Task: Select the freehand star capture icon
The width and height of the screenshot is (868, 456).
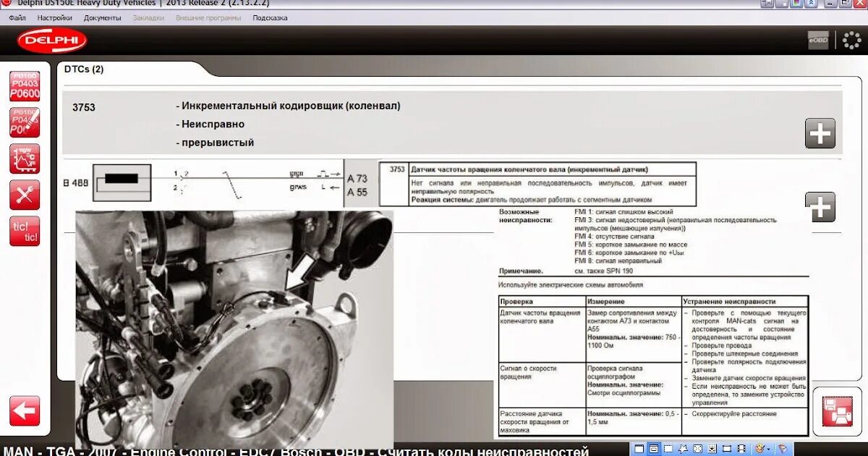Action: [683, 449]
